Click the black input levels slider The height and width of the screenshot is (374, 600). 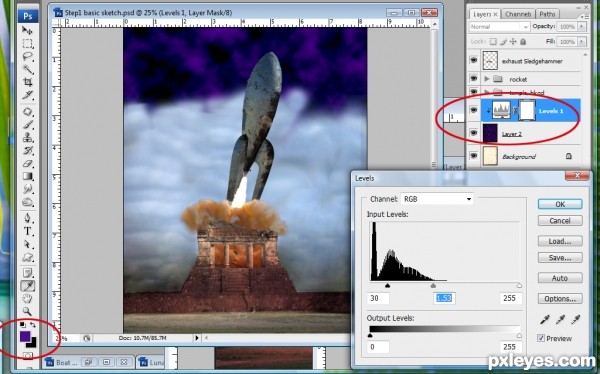click(x=387, y=286)
